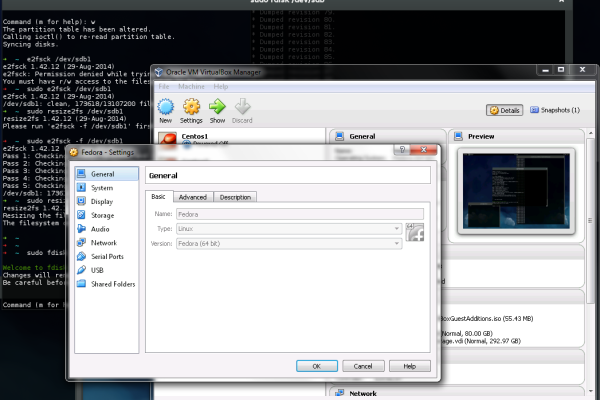
Task: Expand the Type dropdown
Action: [x=397, y=229]
